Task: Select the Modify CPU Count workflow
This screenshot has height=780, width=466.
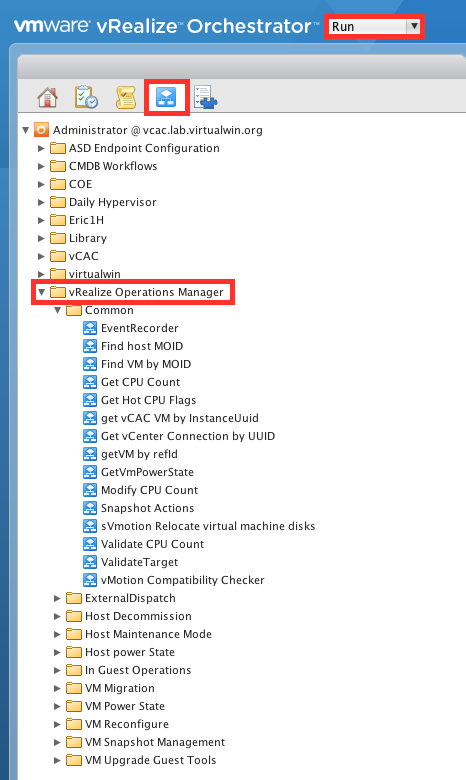Action: tap(149, 490)
